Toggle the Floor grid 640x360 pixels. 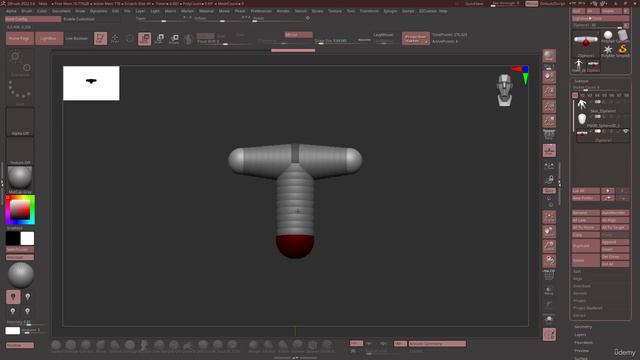tap(549, 150)
